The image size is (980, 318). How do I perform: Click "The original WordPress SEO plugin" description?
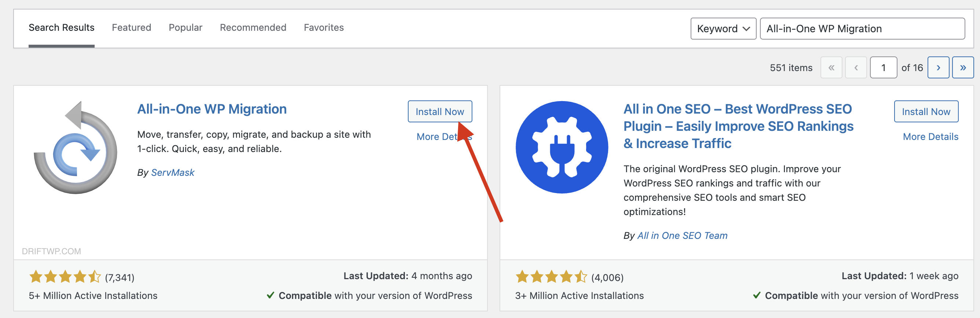point(732,191)
